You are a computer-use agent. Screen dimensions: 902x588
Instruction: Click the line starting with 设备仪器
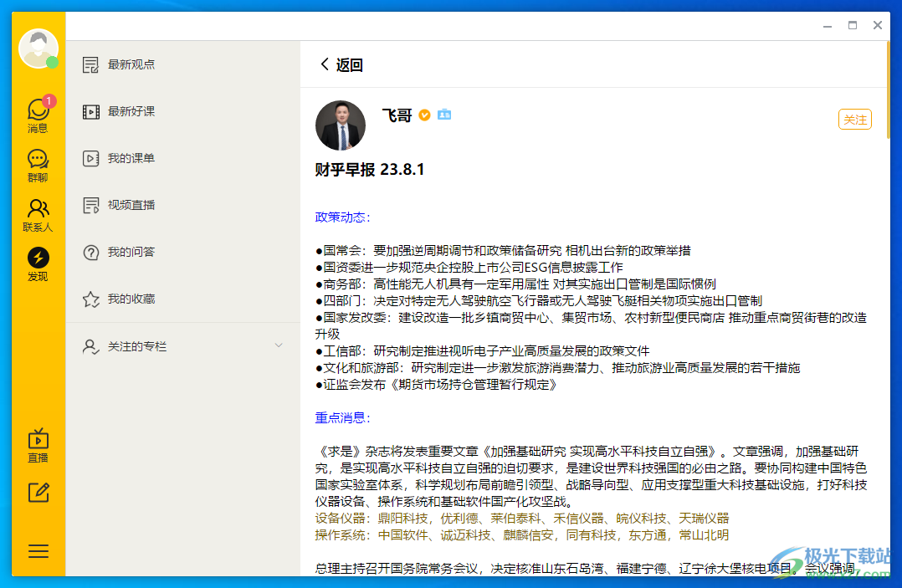tap(522, 519)
